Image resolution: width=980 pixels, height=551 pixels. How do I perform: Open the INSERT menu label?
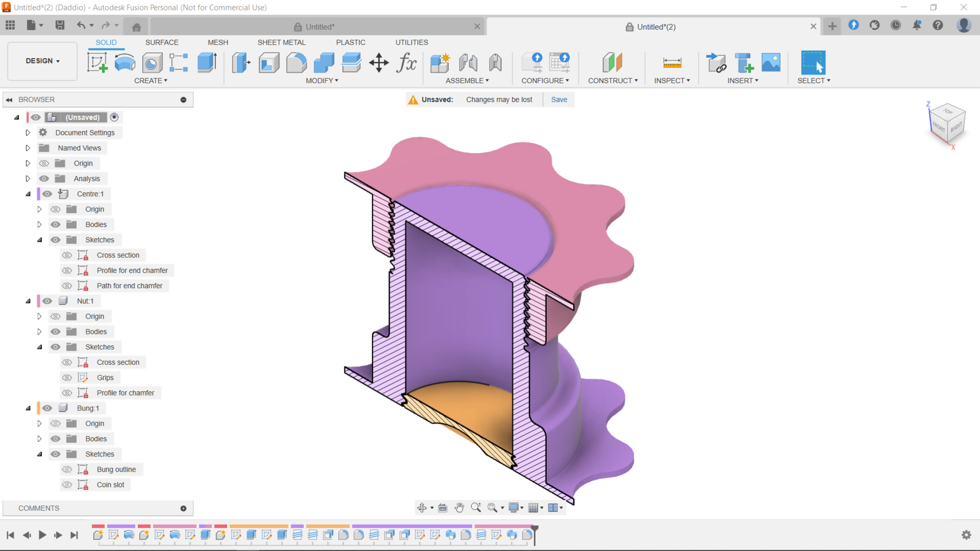click(742, 80)
